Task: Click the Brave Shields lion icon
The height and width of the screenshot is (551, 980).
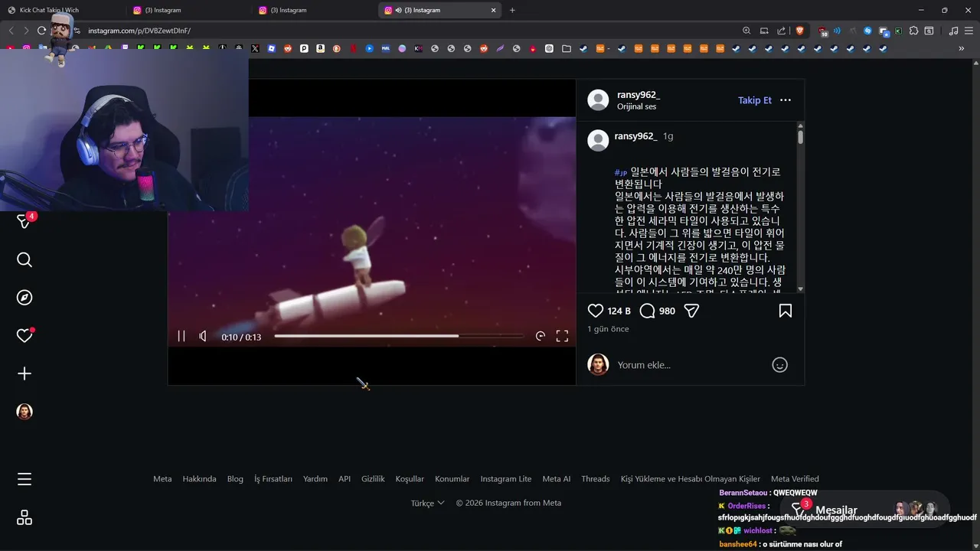Action: pyautogui.click(x=800, y=31)
